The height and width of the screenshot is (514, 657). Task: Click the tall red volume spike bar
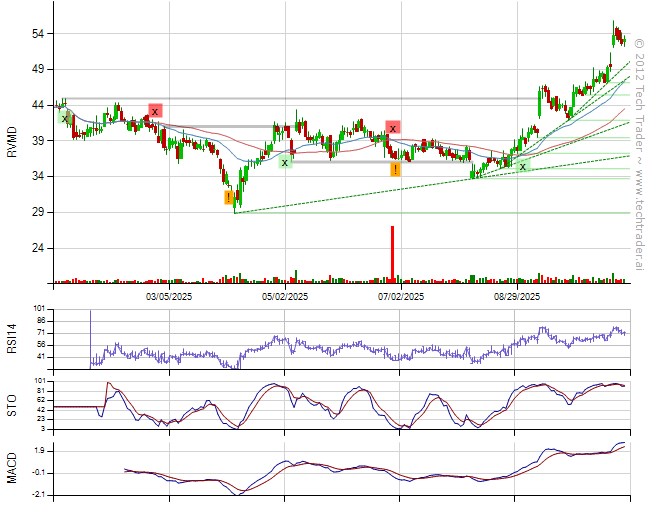(392, 254)
